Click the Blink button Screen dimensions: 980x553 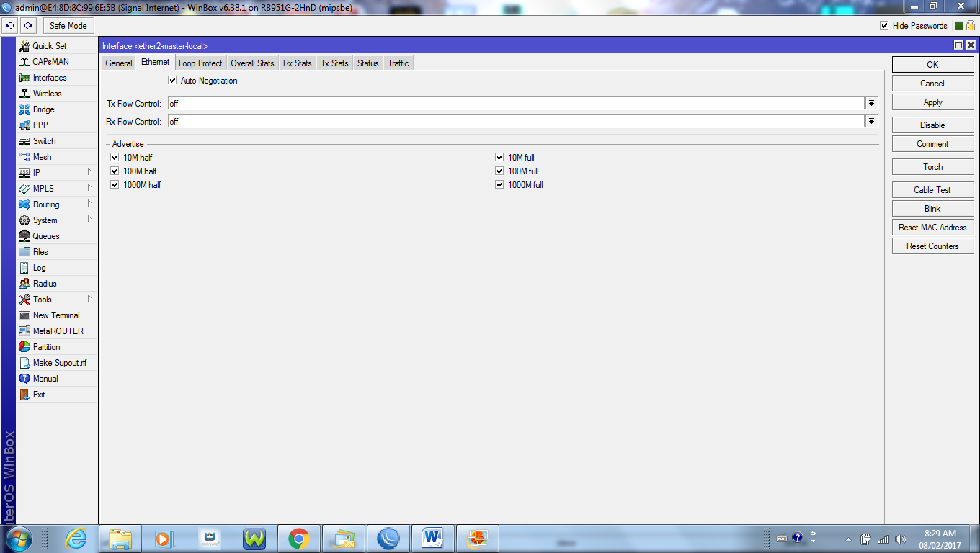click(x=932, y=209)
